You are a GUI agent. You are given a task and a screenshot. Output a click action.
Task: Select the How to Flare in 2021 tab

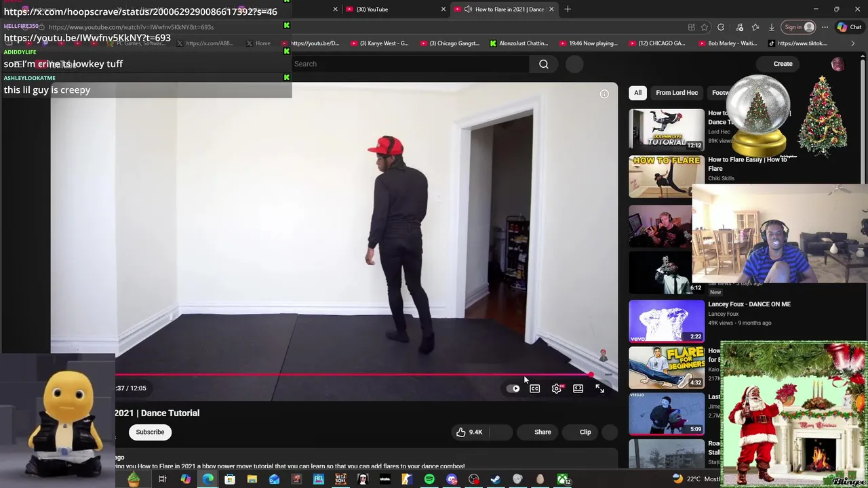tap(502, 9)
